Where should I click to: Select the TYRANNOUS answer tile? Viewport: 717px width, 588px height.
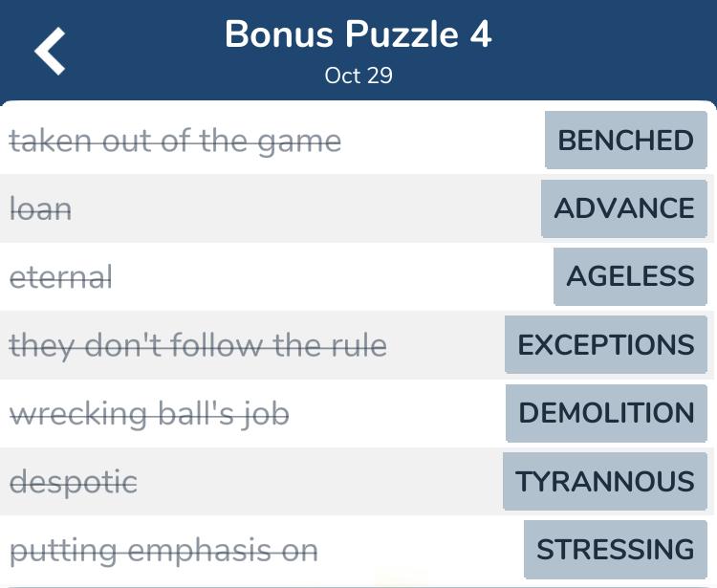tap(605, 481)
